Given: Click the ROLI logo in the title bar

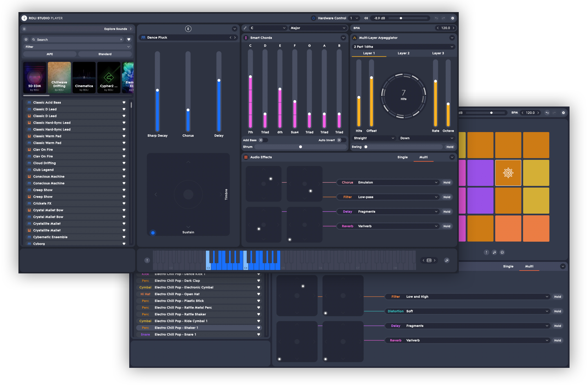Looking at the screenshot, I should point(24,18).
